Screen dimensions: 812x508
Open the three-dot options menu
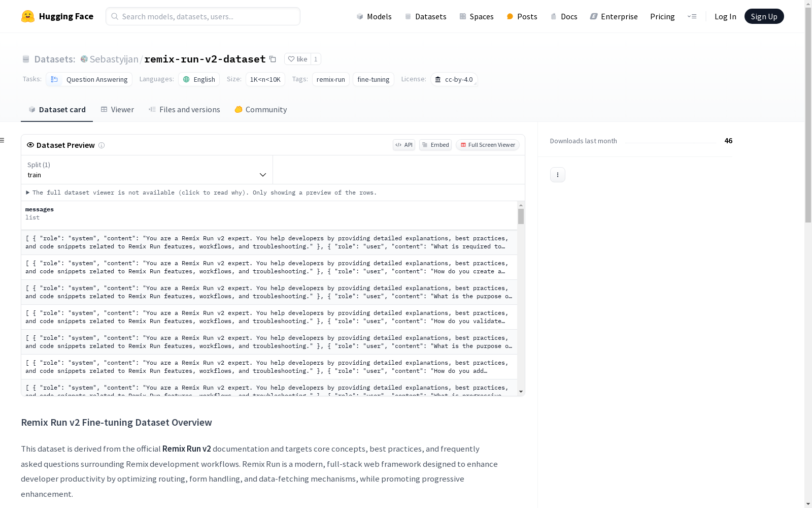[x=558, y=175]
